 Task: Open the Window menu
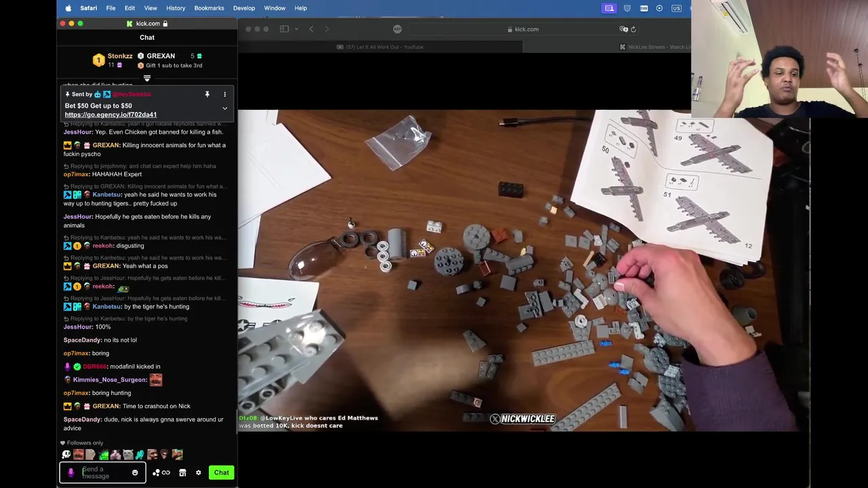pyautogui.click(x=275, y=8)
